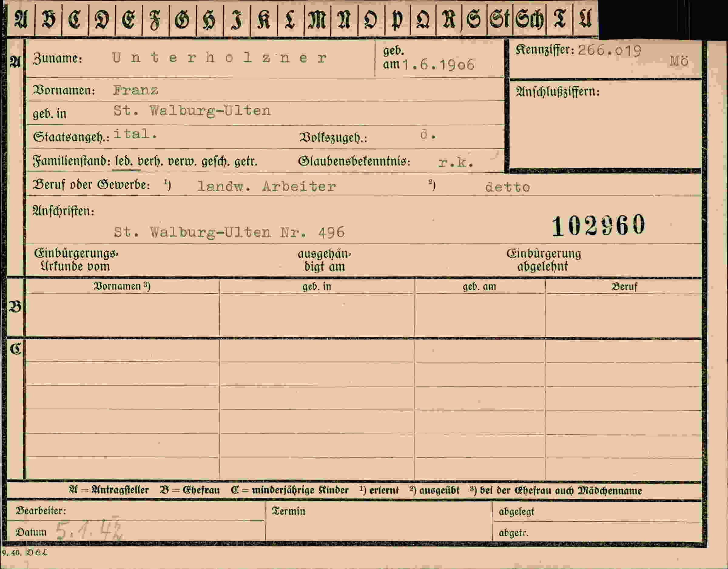Screen dimensions: 728x569
Task: Click the 'Beruf oder Gewerbe:' label
Action: (91, 184)
